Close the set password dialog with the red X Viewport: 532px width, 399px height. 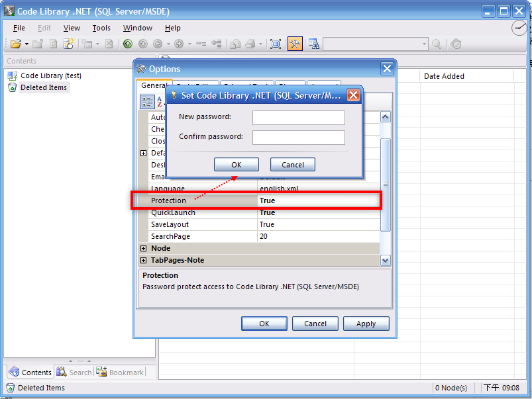(x=353, y=95)
